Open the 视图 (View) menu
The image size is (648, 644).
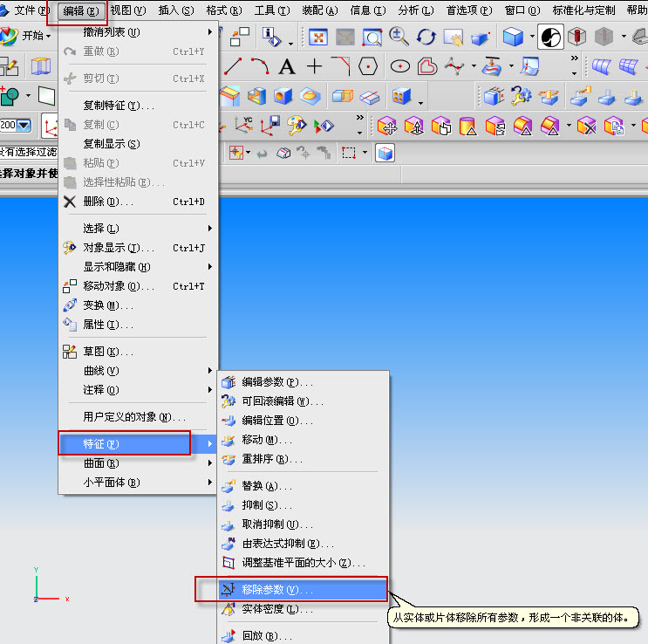[x=128, y=10]
